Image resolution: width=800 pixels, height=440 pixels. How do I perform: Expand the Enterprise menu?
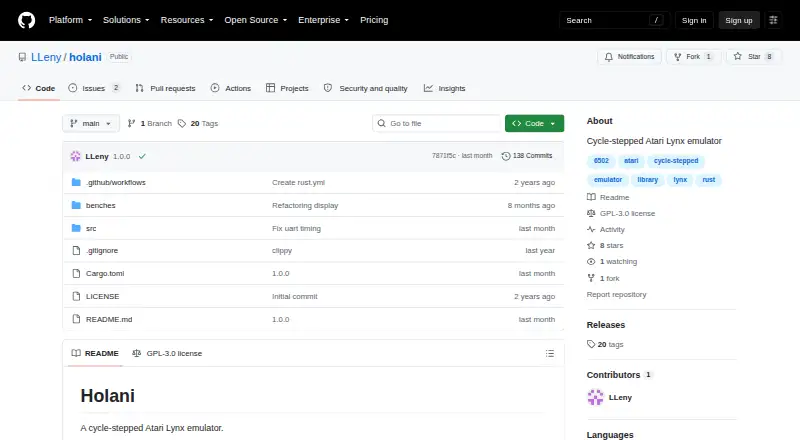(x=323, y=20)
